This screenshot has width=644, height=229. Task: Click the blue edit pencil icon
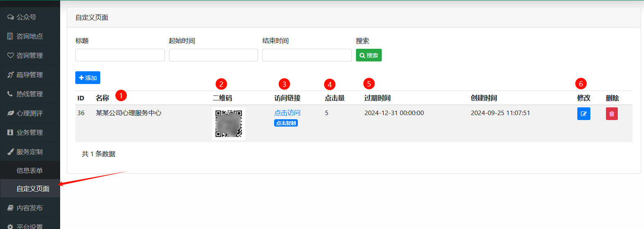pyautogui.click(x=583, y=113)
